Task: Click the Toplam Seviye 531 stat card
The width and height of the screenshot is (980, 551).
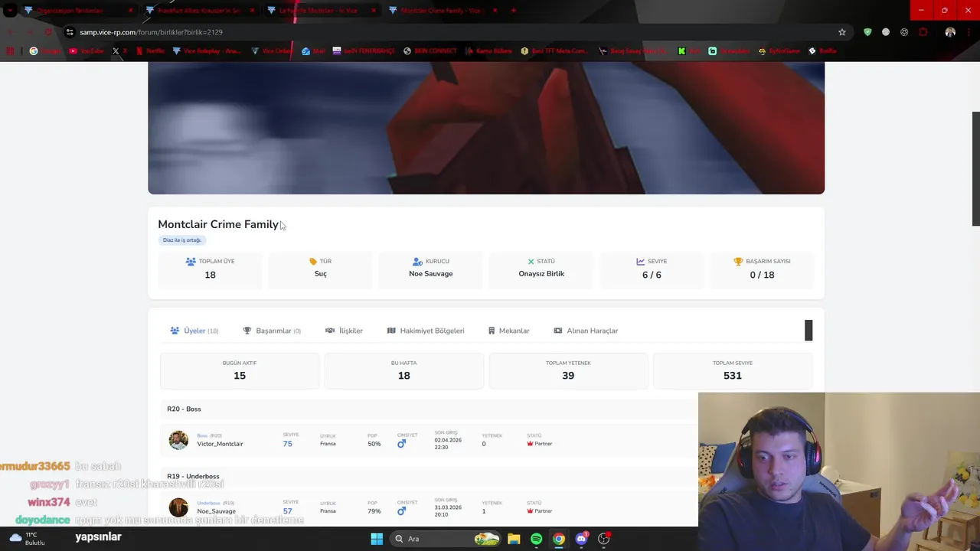Action: click(733, 370)
